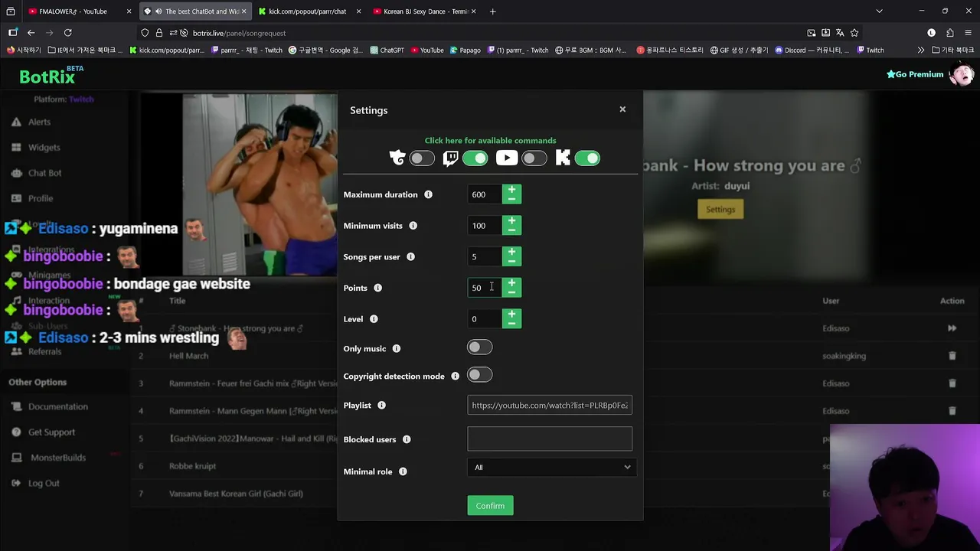Decrease Points value with minus button

pyautogui.click(x=511, y=292)
